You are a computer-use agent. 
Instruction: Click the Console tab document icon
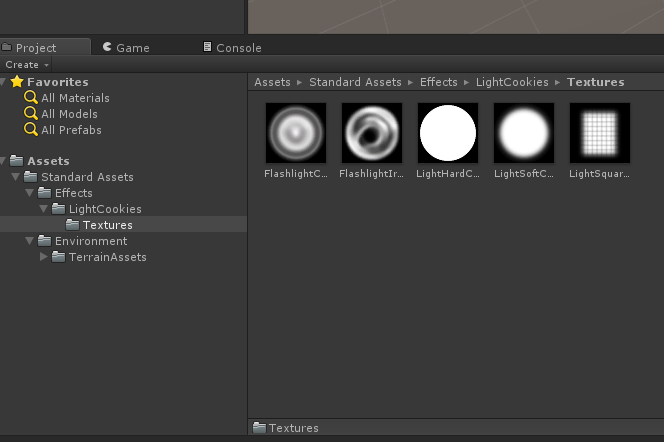click(x=207, y=46)
